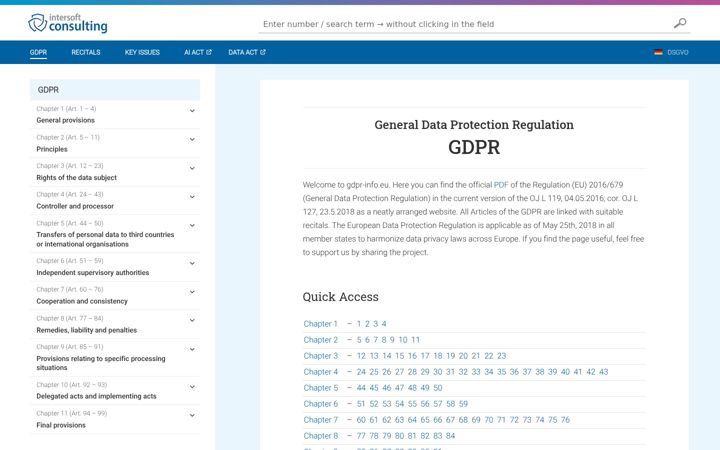This screenshot has height=450, width=720.
Task: Go to Article 77 quick link
Action: pos(361,436)
